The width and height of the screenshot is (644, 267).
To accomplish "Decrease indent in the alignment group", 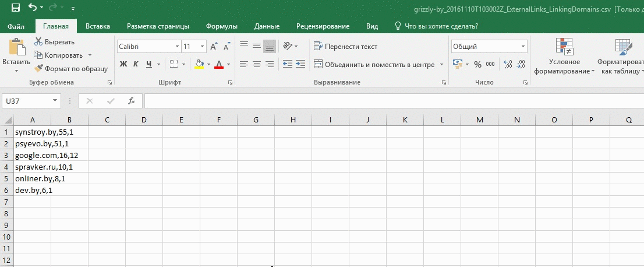I will click(288, 64).
